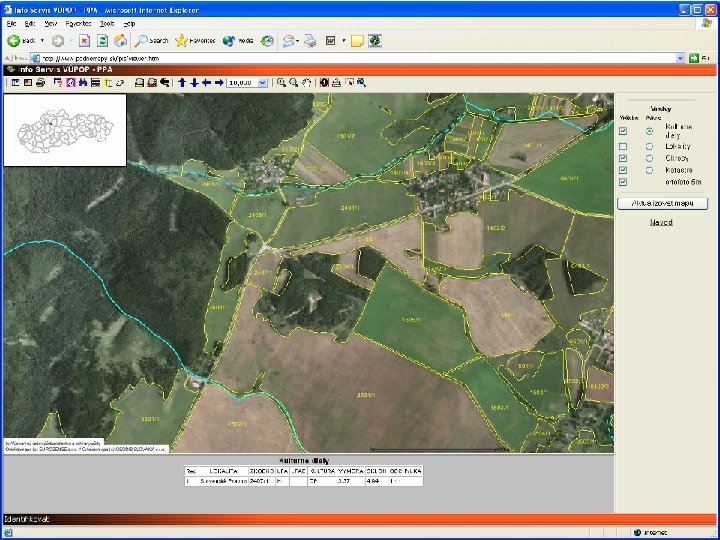Click the pan up arrow in map toolbar
Image resolution: width=720 pixels, height=540 pixels.
tap(182, 84)
